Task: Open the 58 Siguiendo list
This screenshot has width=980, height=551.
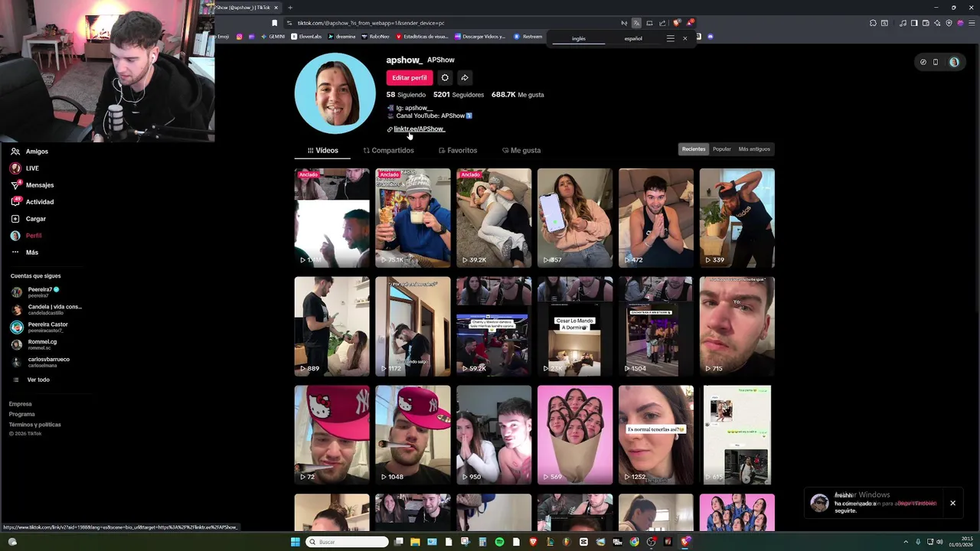Action: (x=406, y=95)
